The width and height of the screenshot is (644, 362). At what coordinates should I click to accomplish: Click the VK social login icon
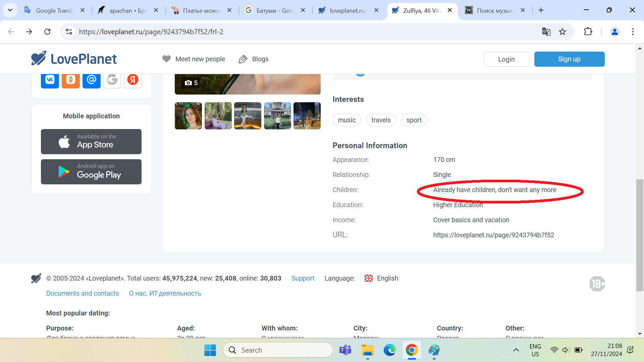[50, 80]
